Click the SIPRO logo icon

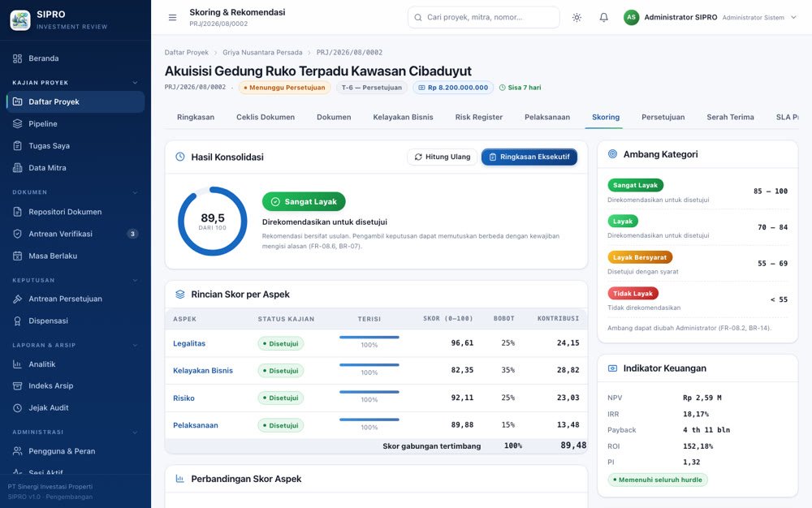tap(20, 20)
